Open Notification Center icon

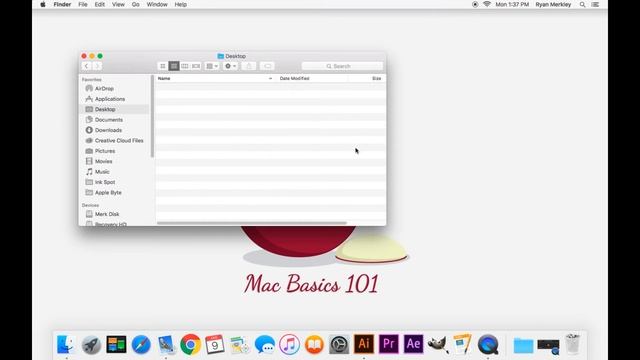pos(596,4)
